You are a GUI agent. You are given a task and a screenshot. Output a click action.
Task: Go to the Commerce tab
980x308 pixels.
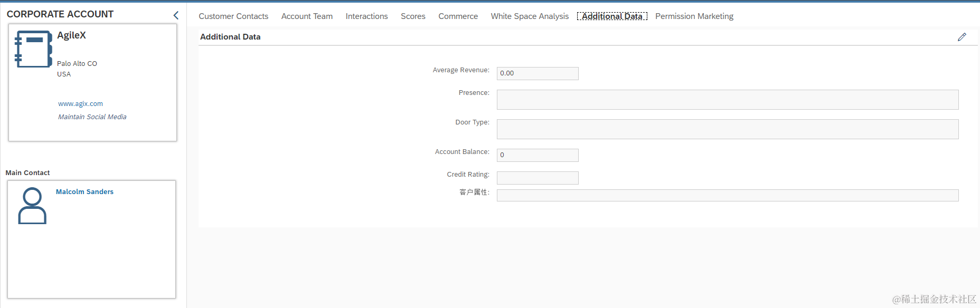click(x=458, y=16)
